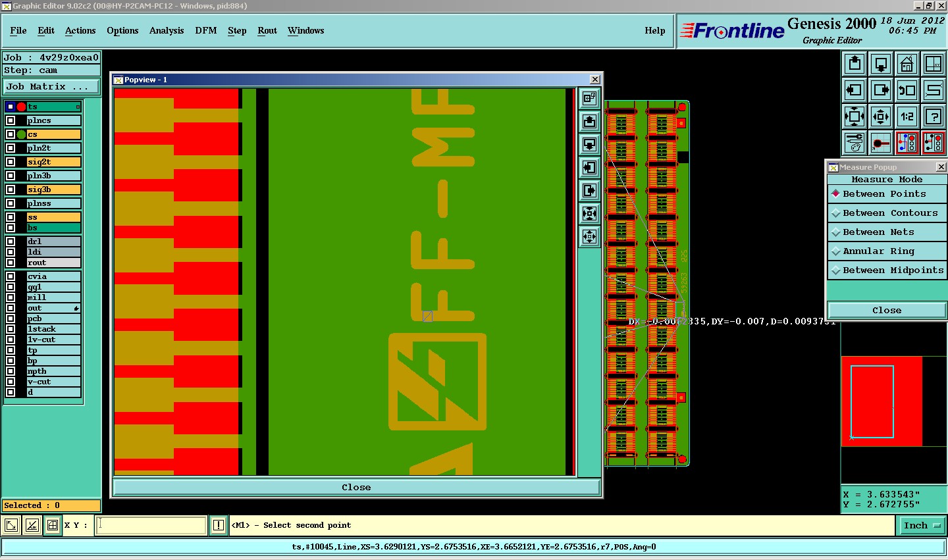Click the Popview detach window icon
Viewport: 948px width, 560px height.
[589, 99]
